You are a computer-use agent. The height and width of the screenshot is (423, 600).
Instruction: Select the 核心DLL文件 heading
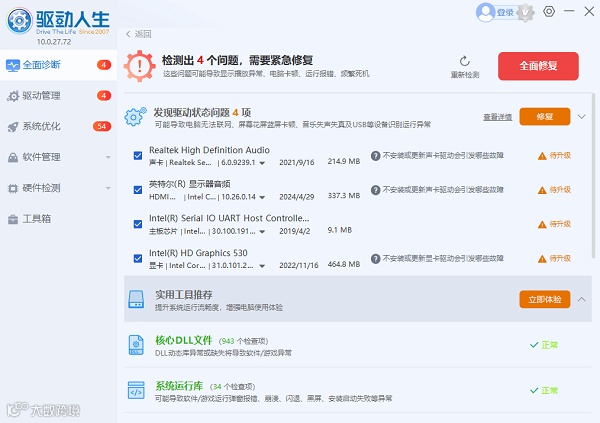[x=184, y=340]
